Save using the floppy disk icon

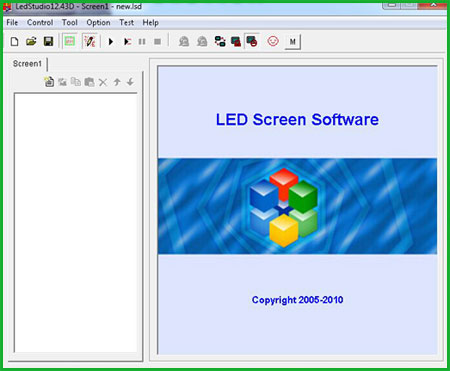click(48, 42)
